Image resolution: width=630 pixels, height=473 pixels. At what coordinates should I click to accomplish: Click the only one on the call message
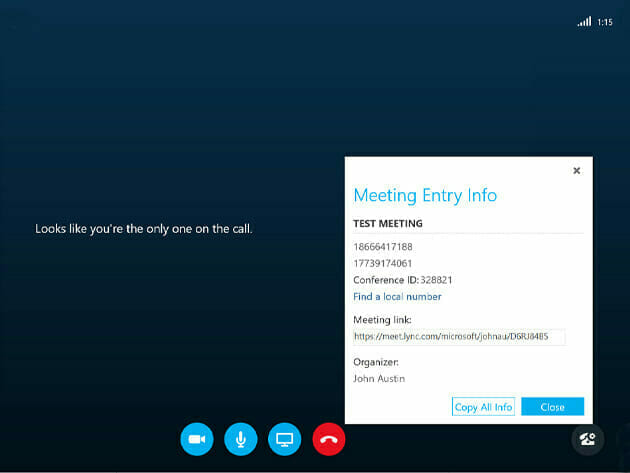point(143,229)
